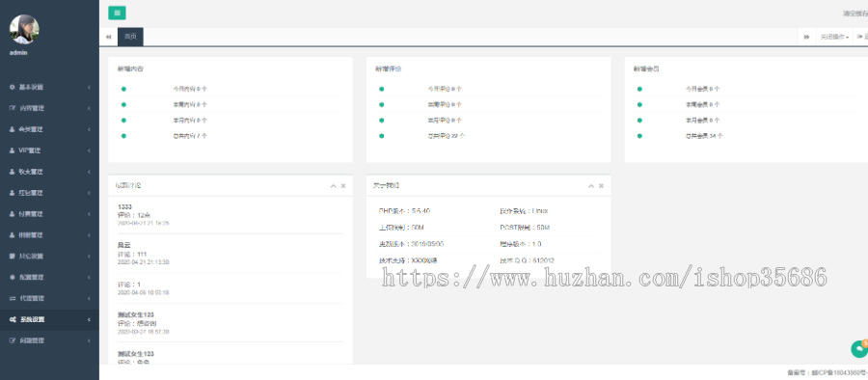The image size is (868, 380).
Task: Click the tab bar's right double-arrow icon
Action: 806,37
